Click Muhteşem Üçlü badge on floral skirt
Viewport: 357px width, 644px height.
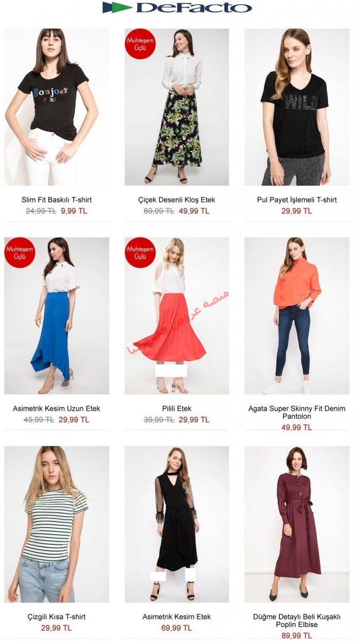(140, 44)
